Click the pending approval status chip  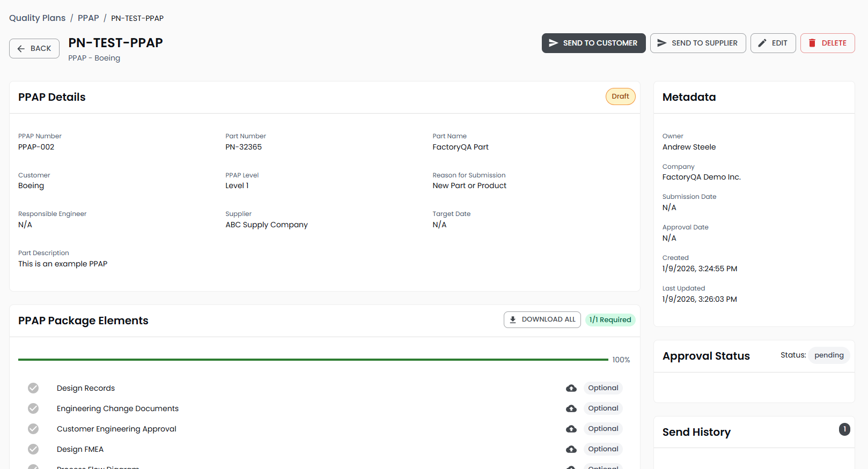[829, 355]
